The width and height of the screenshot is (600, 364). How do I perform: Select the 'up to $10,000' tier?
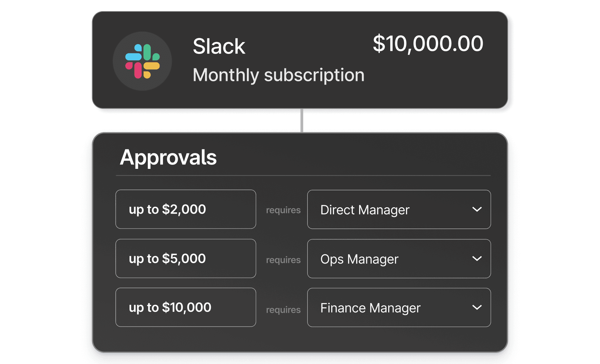coord(185,307)
